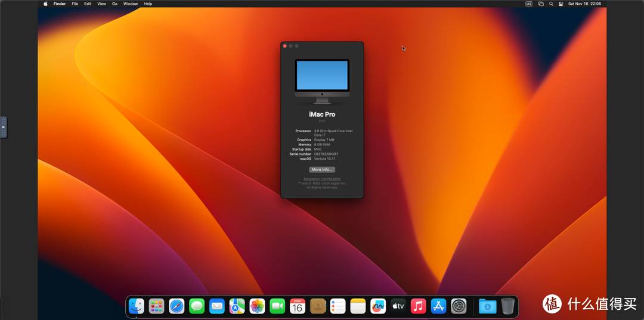Open the Messages app in Dock
The height and width of the screenshot is (320, 644).
click(197, 306)
